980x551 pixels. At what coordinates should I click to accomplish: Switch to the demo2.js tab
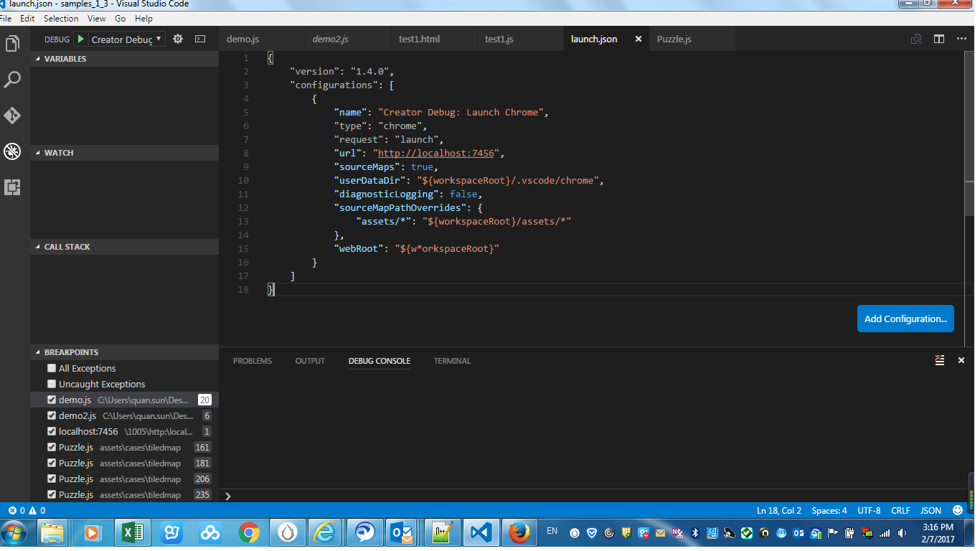(x=348, y=39)
